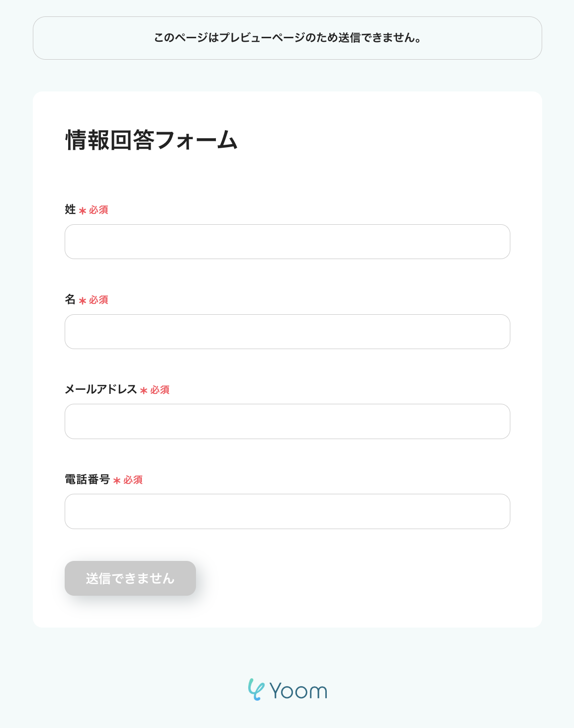574x728 pixels.
Task: Click the Yoom wordmark text in footer
Action: pyautogui.click(x=298, y=691)
